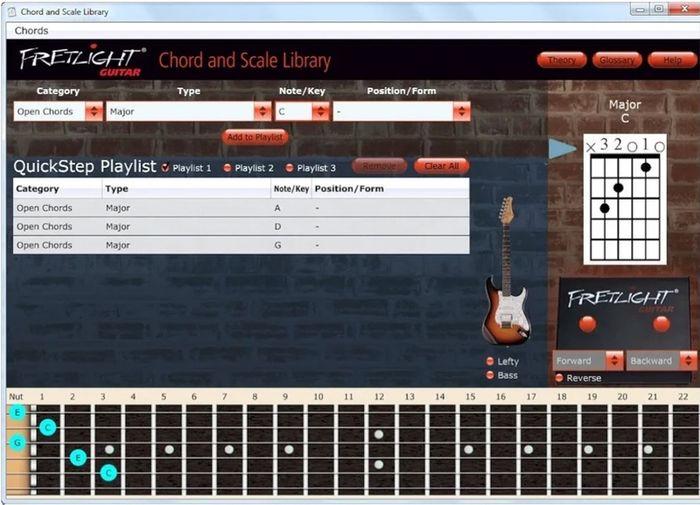Click the electric guitar image
The height and width of the screenshot is (505, 700).
click(506, 271)
